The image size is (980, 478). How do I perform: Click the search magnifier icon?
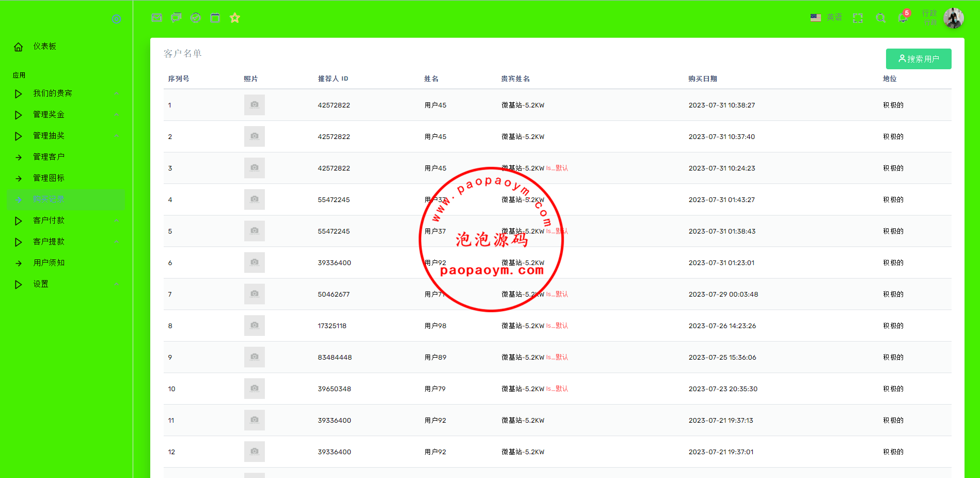[x=881, y=18]
